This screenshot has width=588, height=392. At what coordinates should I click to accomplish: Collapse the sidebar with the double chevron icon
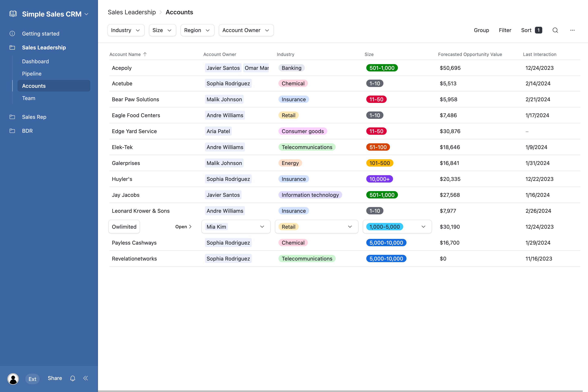coord(86,378)
